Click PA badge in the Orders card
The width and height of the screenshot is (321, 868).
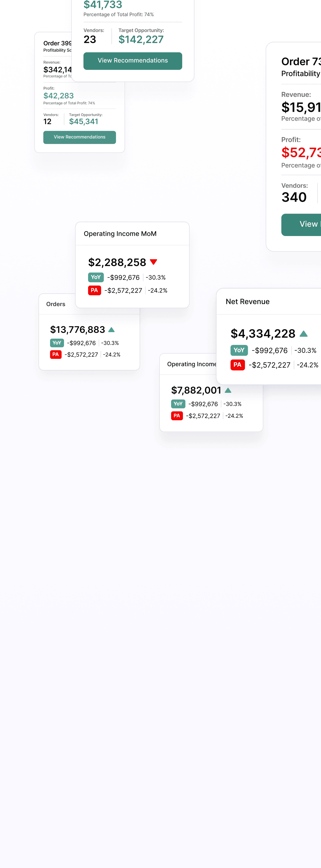(56, 355)
